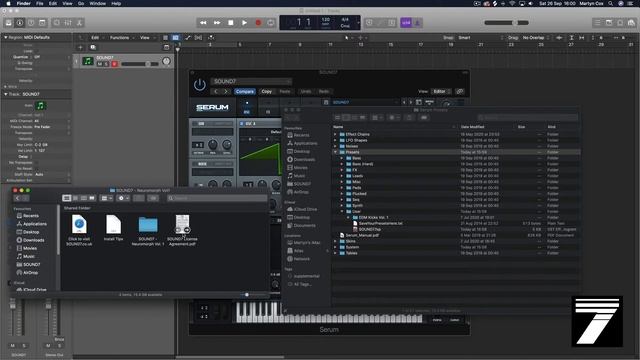This screenshot has width=640, height=360.
Task: Toggle Cycle mode in the transport
Action: coord(271,23)
